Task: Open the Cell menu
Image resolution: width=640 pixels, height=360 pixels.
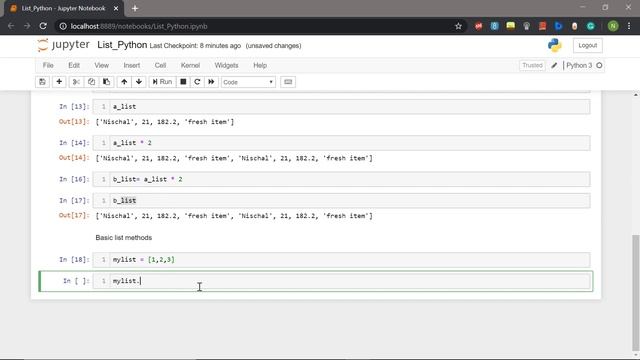Action: click(160, 65)
